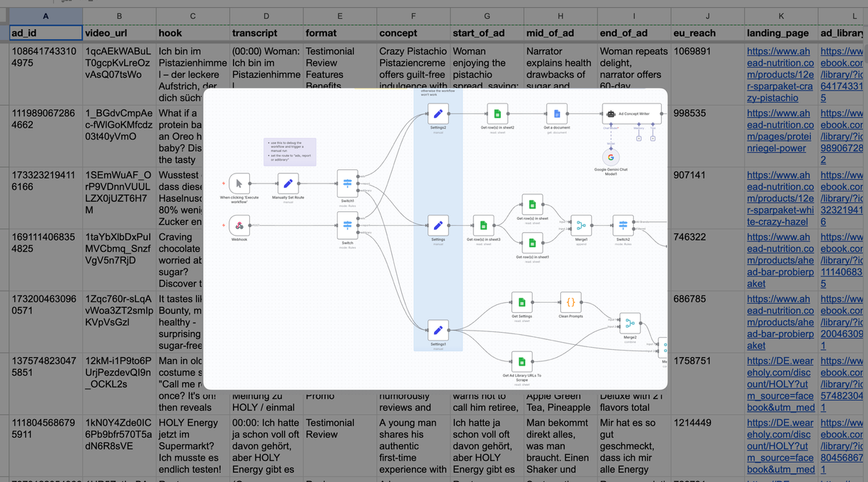Select the 'Get row(s) in sheet2' node

pyautogui.click(x=498, y=114)
